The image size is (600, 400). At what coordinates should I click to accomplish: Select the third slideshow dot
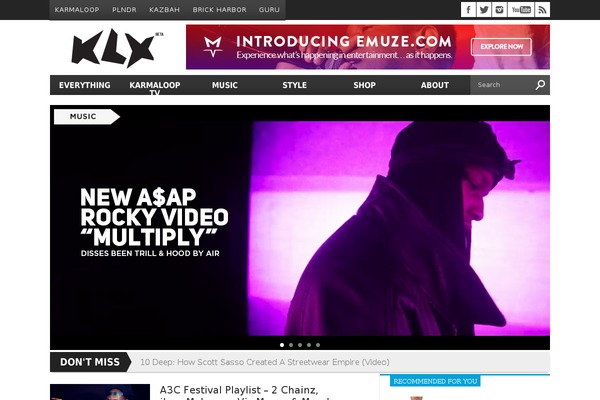pyautogui.click(x=300, y=345)
